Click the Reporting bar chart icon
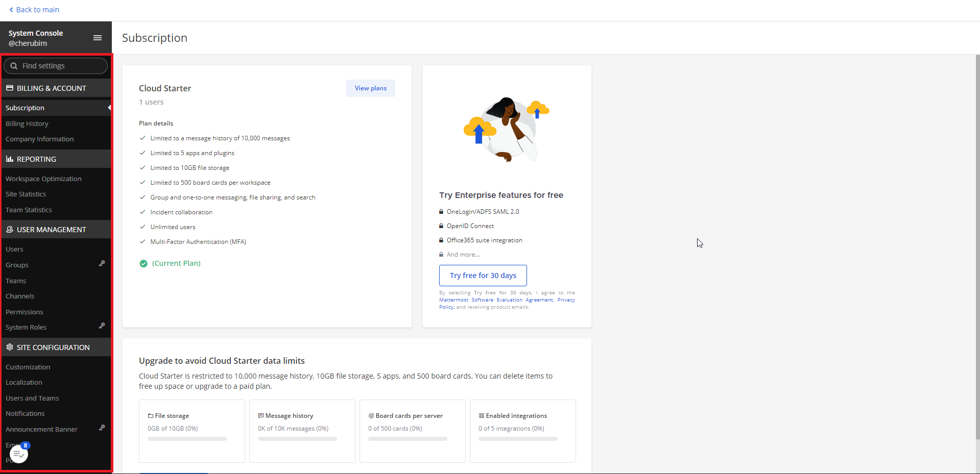The width and height of the screenshot is (980, 474). 10,159
